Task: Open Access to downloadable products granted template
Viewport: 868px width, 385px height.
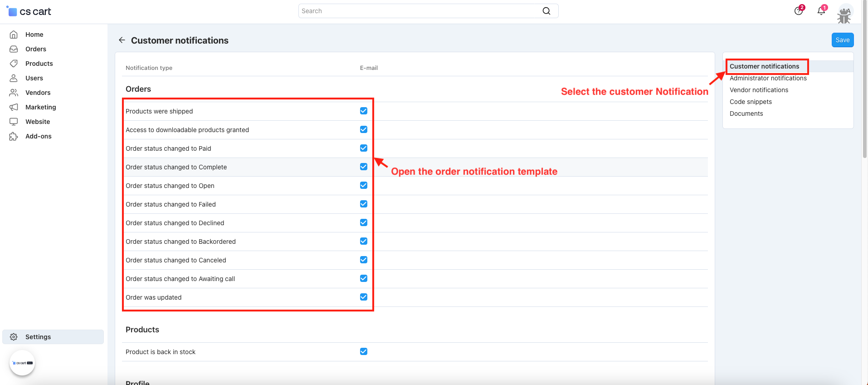Action: [x=187, y=130]
